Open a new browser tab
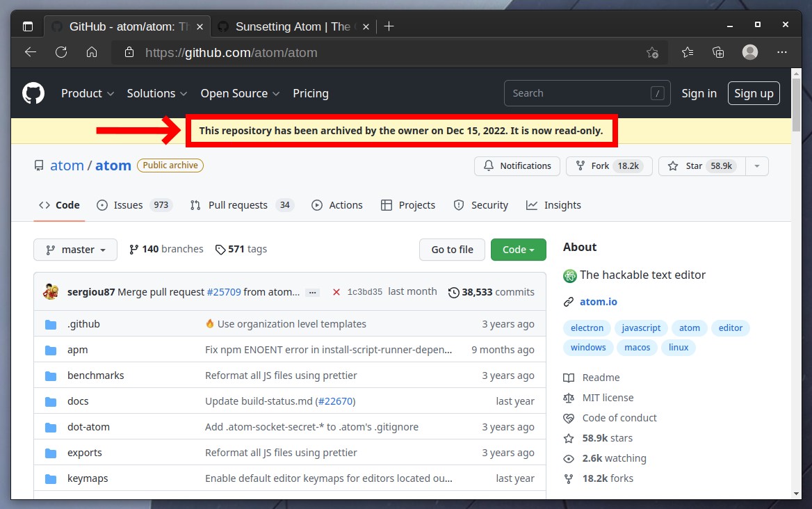This screenshot has height=509, width=812. click(389, 26)
